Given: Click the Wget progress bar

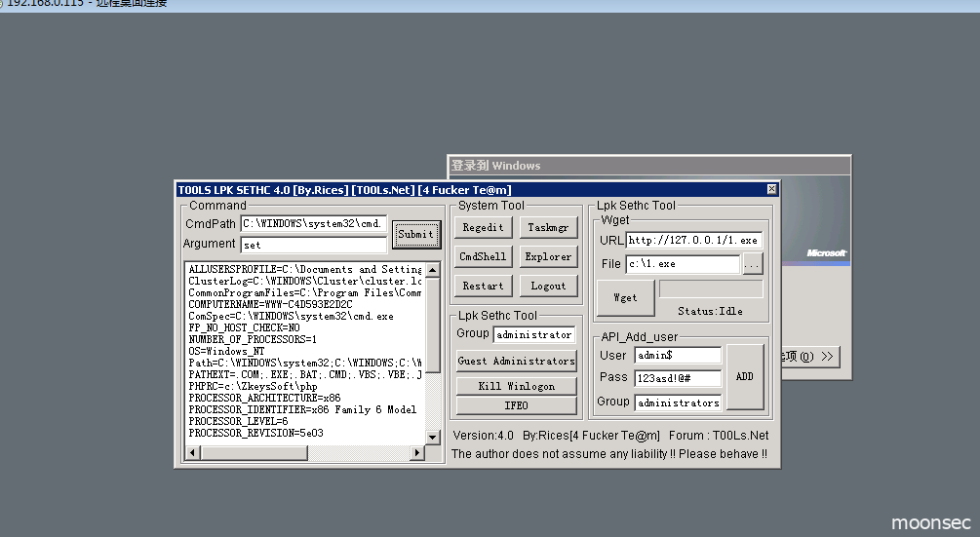Looking at the screenshot, I should tap(711, 289).
